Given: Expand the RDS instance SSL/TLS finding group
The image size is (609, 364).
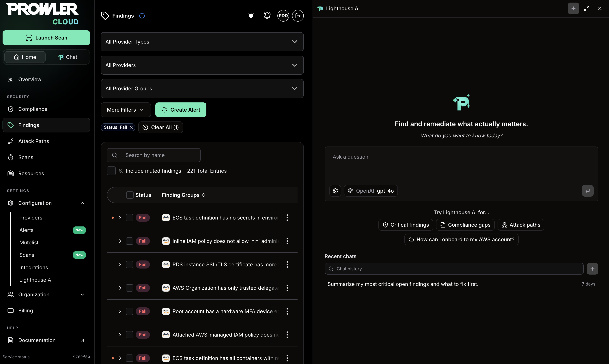Looking at the screenshot, I should coord(120,264).
